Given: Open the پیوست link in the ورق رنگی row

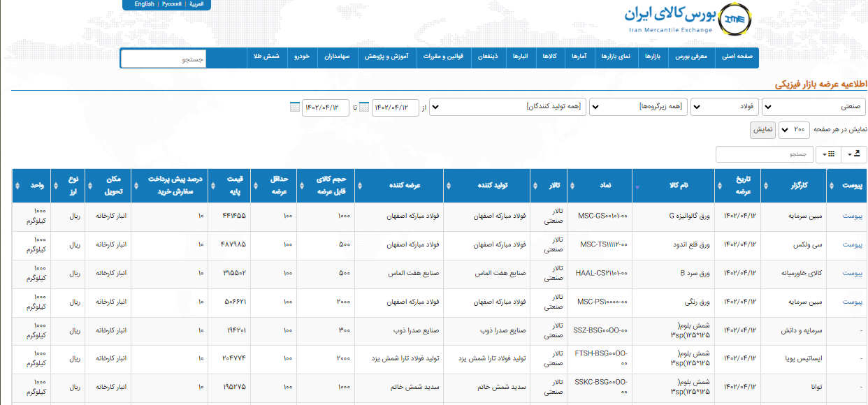Looking at the screenshot, I should coord(853,302).
